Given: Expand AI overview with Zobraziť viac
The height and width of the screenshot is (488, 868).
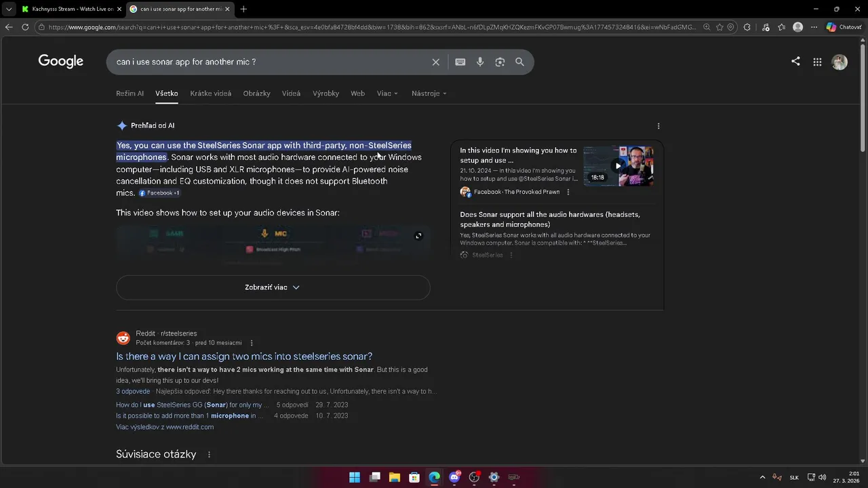Looking at the screenshot, I should click(273, 287).
